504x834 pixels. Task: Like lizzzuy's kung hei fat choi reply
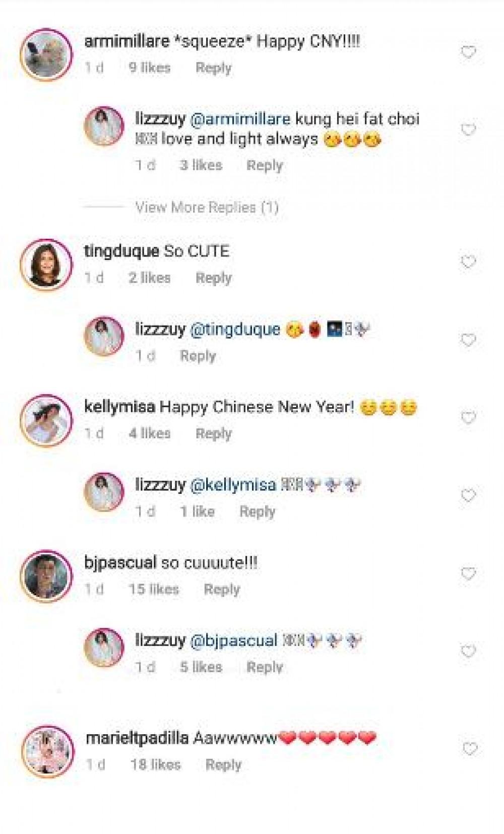469,130
